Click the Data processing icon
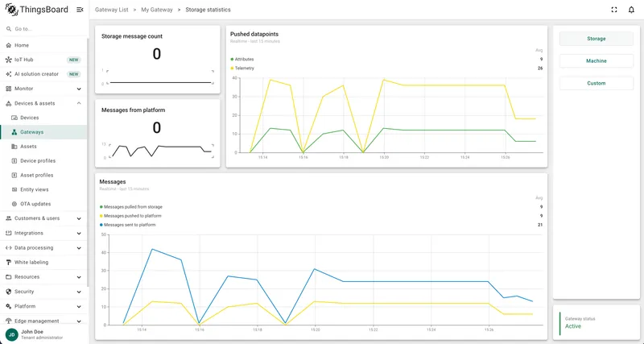 pyautogui.click(x=9, y=248)
